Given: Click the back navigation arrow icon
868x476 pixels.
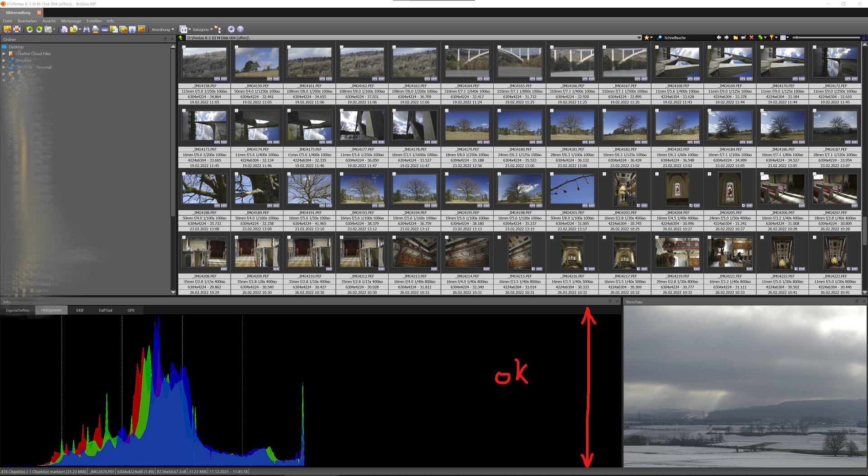Looking at the screenshot, I should 719,38.
